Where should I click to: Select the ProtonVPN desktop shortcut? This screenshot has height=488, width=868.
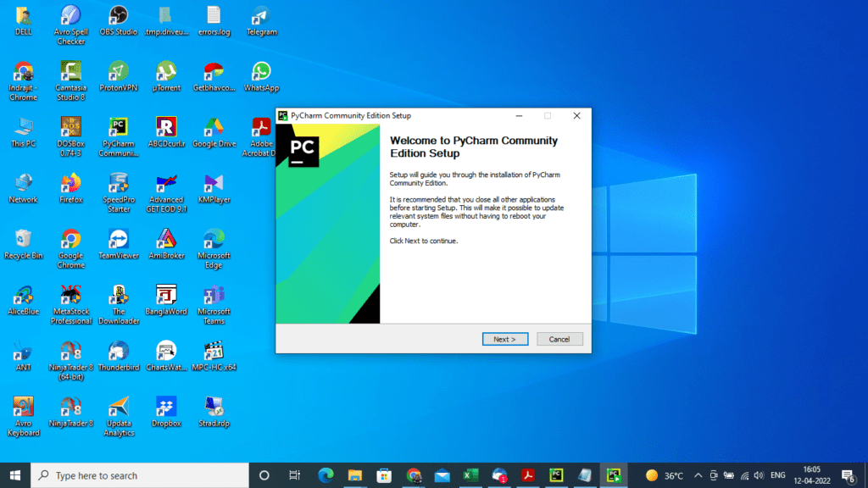(119, 77)
